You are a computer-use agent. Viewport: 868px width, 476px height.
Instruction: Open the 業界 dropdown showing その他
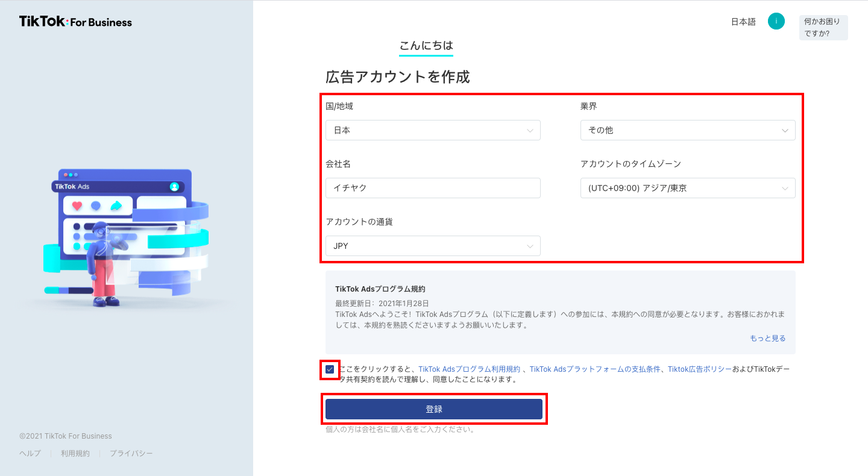pos(688,130)
